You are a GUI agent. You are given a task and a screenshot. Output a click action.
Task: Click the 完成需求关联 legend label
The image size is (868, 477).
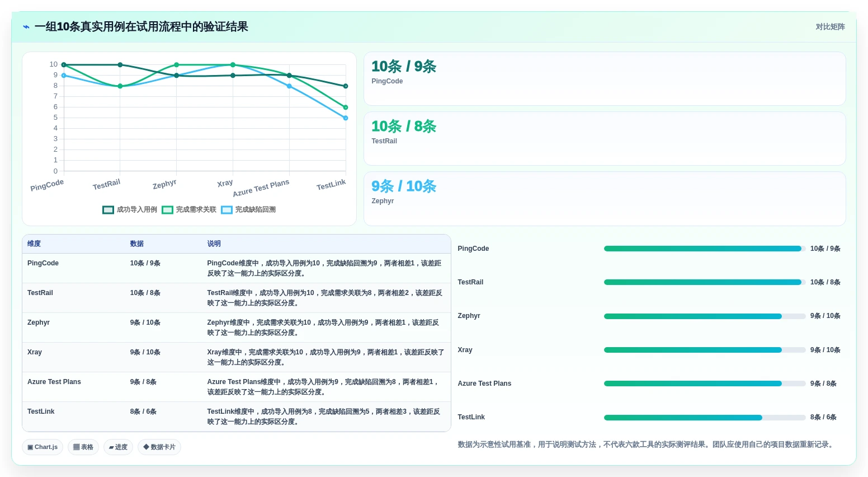pyautogui.click(x=196, y=210)
